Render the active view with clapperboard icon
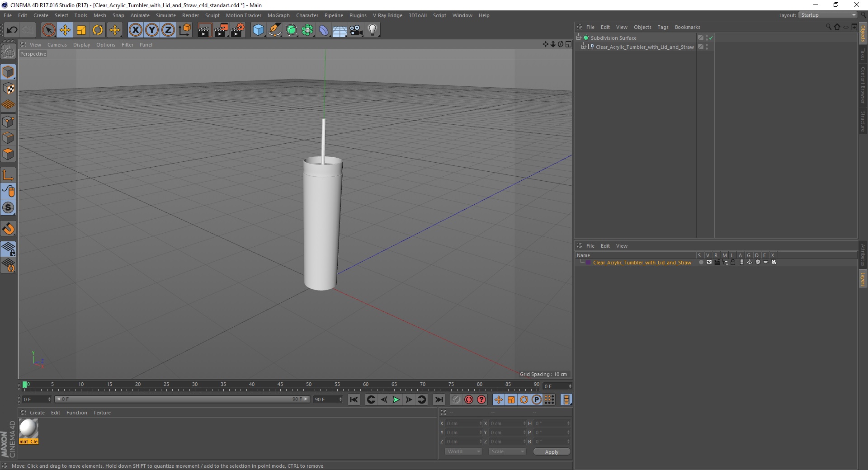 (204, 30)
